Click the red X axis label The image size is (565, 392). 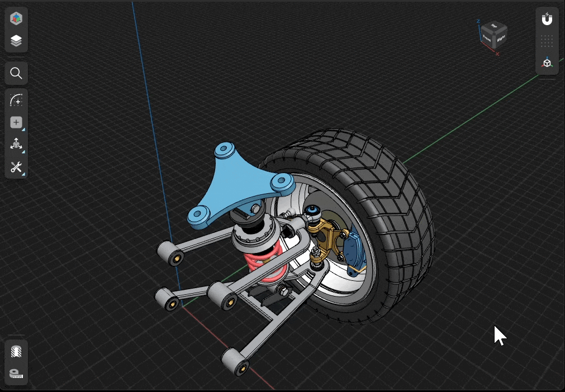tap(497, 54)
